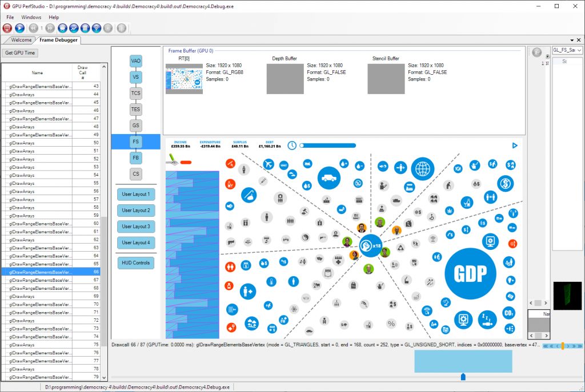Click the Name column header
The height and width of the screenshot is (392, 585).
click(37, 72)
